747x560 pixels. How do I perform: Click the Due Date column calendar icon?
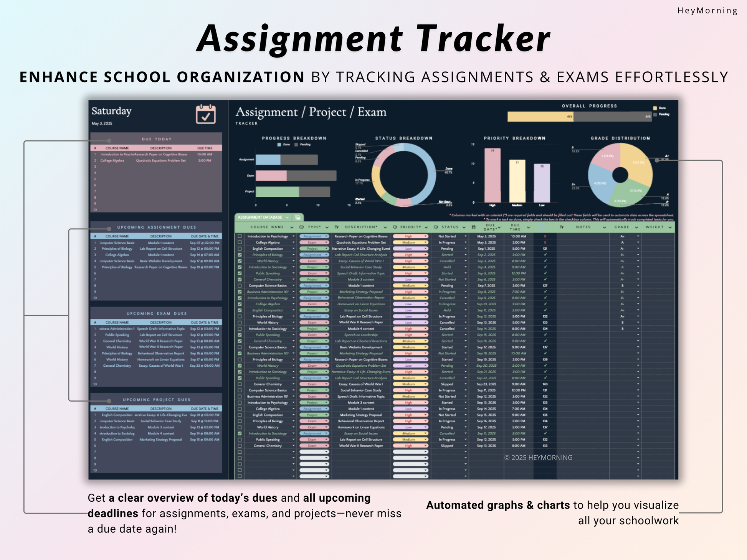(x=474, y=227)
